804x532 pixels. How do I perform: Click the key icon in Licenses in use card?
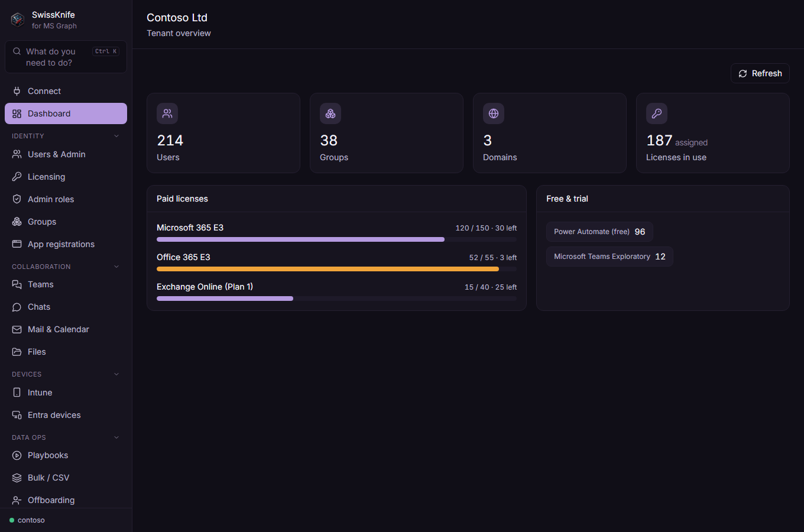pyautogui.click(x=657, y=113)
